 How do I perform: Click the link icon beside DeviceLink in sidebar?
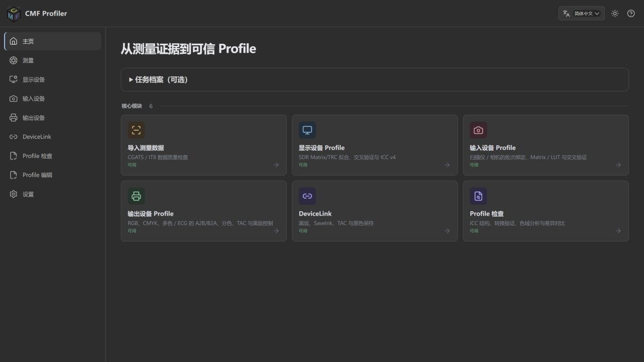click(14, 137)
